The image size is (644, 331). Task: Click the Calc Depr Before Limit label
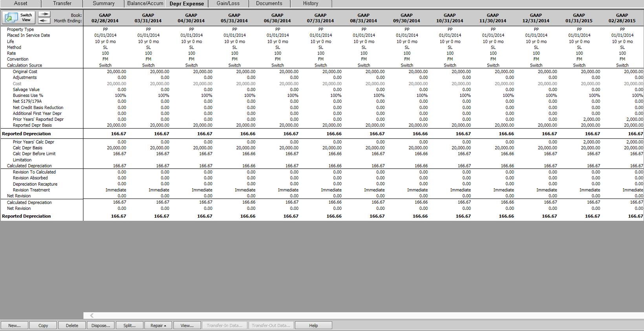pyautogui.click(x=34, y=154)
